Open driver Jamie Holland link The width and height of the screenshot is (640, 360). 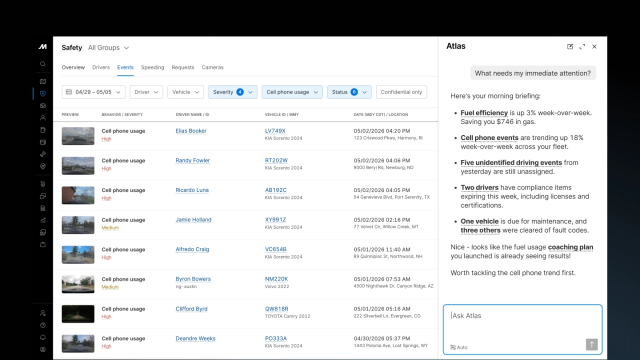pos(193,220)
